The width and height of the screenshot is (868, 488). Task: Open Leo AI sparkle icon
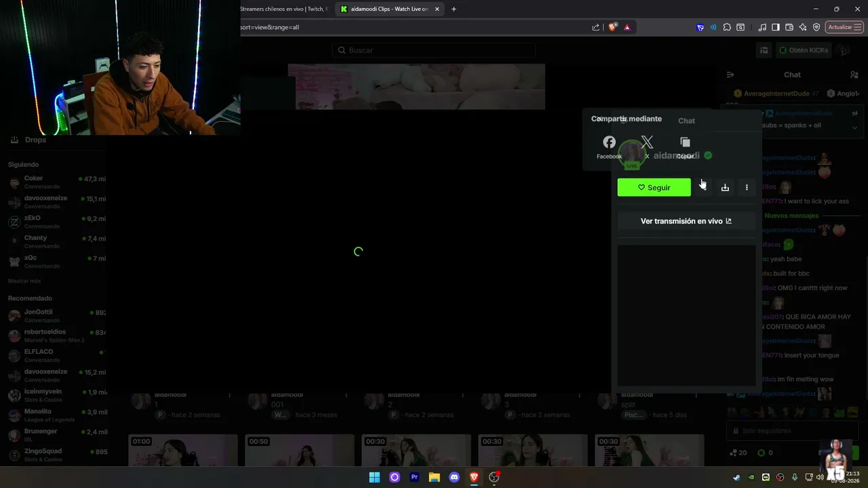[x=803, y=27]
